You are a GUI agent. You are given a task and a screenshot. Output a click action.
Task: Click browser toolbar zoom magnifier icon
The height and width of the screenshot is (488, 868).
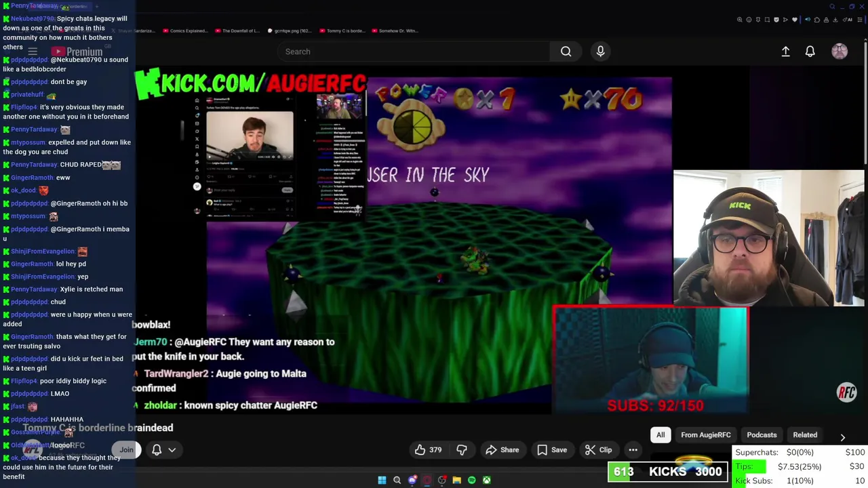coord(740,20)
